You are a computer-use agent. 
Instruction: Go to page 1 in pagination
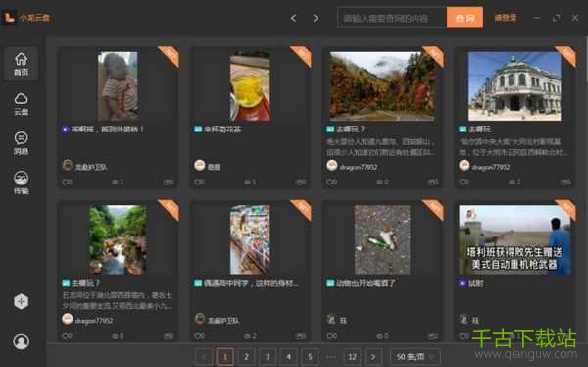coord(225,356)
